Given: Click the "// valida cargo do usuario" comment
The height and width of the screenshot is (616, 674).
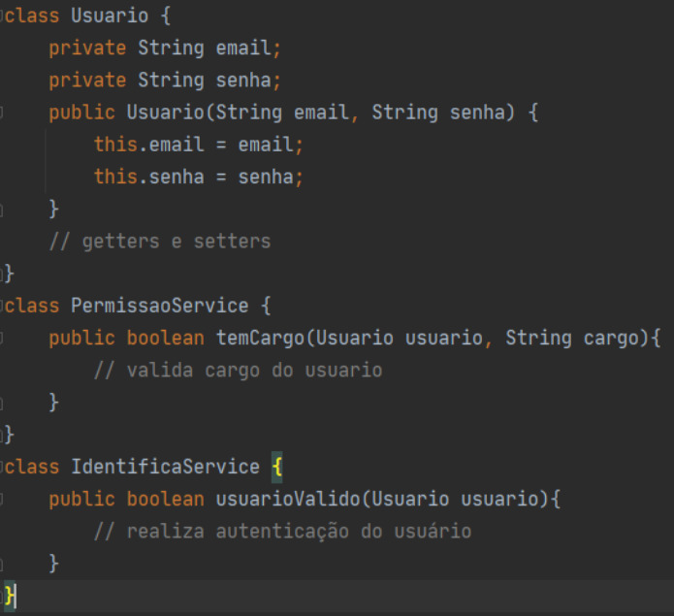Looking at the screenshot, I should 238,371.
